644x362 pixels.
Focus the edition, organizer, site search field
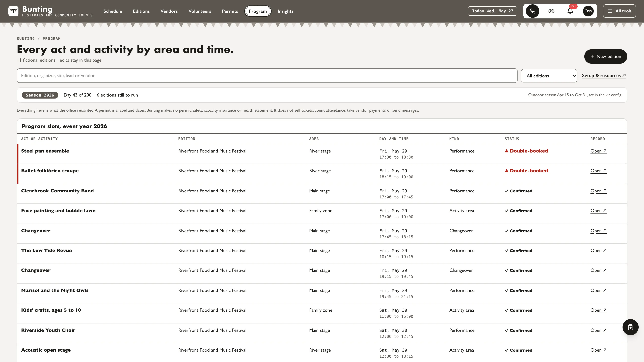coord(267,75)
